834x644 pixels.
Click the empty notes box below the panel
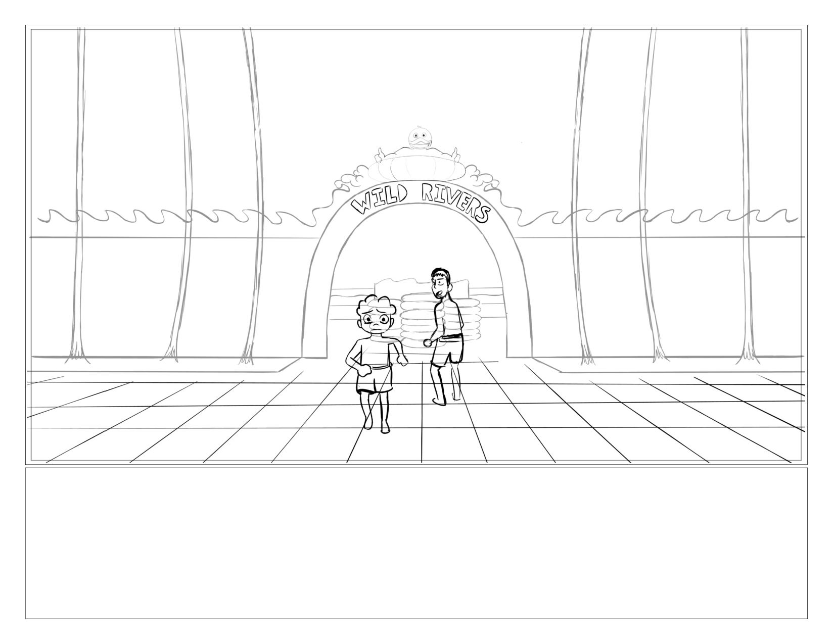[416, 543]
